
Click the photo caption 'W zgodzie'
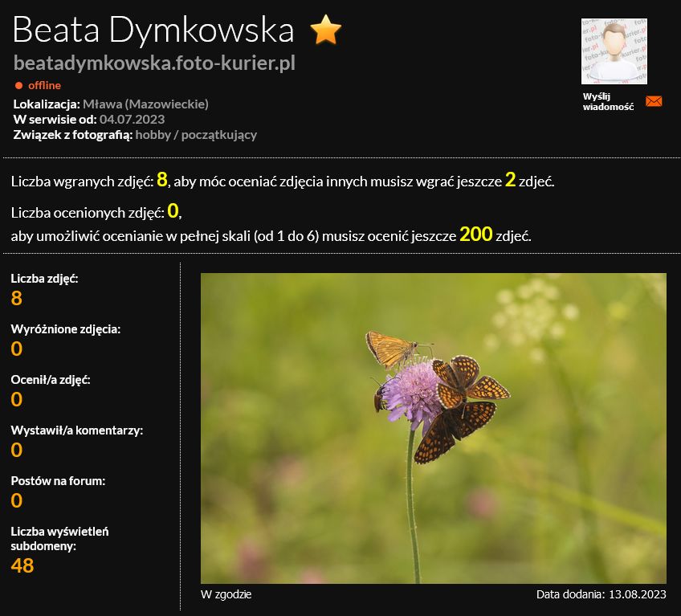[226, 594]
